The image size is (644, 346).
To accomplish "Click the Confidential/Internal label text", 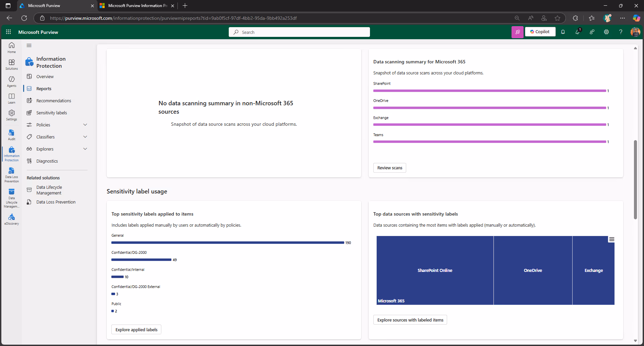I will point(128,270).
